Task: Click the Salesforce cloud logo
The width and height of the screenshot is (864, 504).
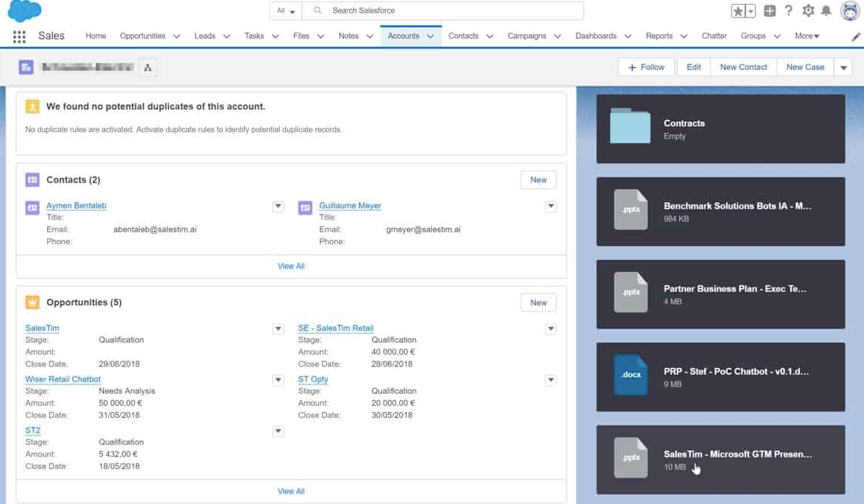Action: coord(24,11)
